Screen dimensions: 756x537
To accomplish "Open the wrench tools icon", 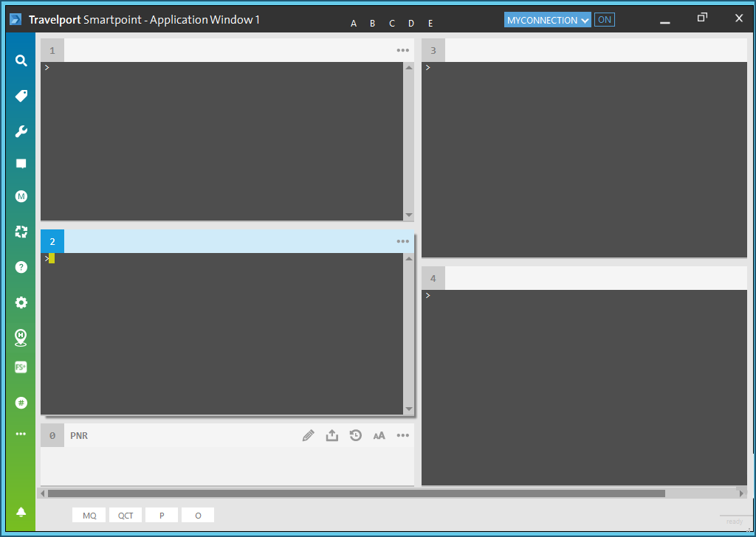I will (x=21, y=132).
